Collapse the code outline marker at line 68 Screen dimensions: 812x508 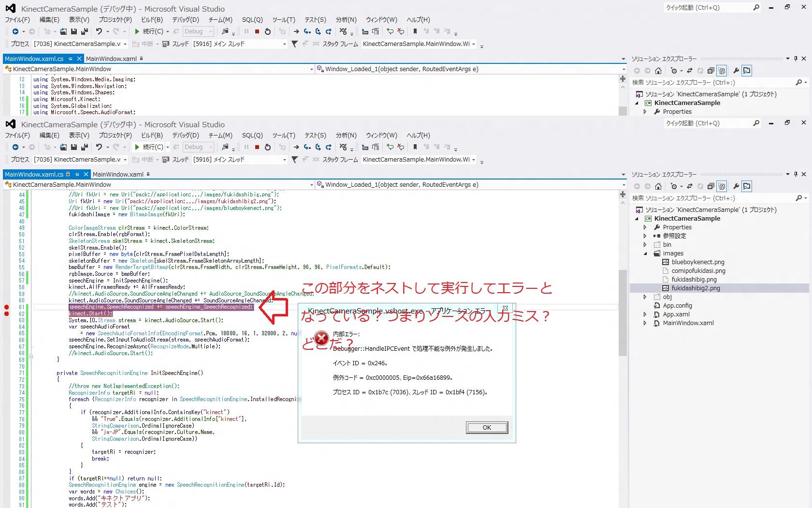tap(31, 357)
